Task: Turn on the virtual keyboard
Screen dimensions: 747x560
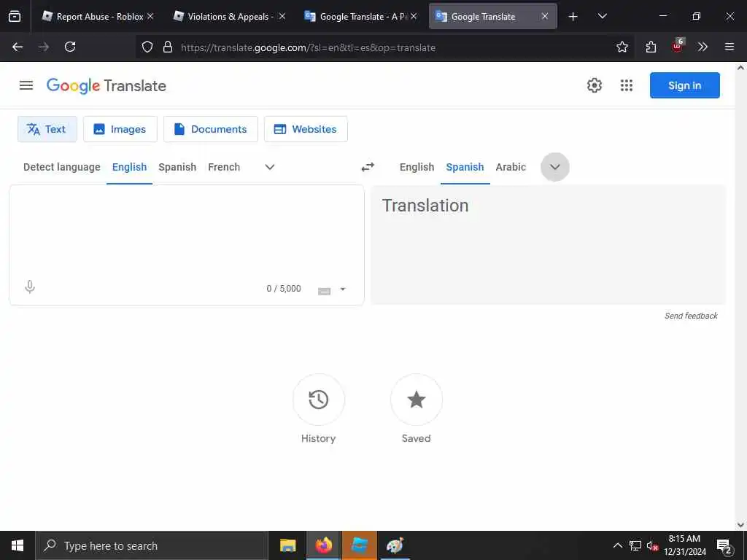Action: (x=324, y=290)
